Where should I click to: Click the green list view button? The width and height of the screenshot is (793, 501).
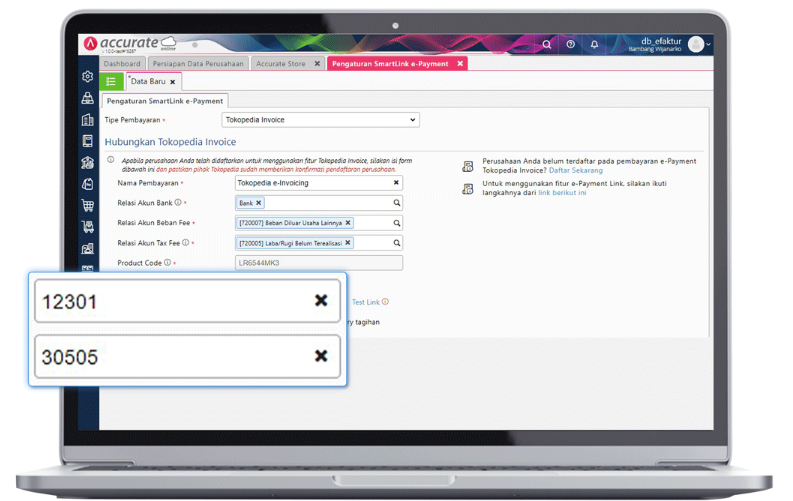pyautogui.click(x=111, y=81)
